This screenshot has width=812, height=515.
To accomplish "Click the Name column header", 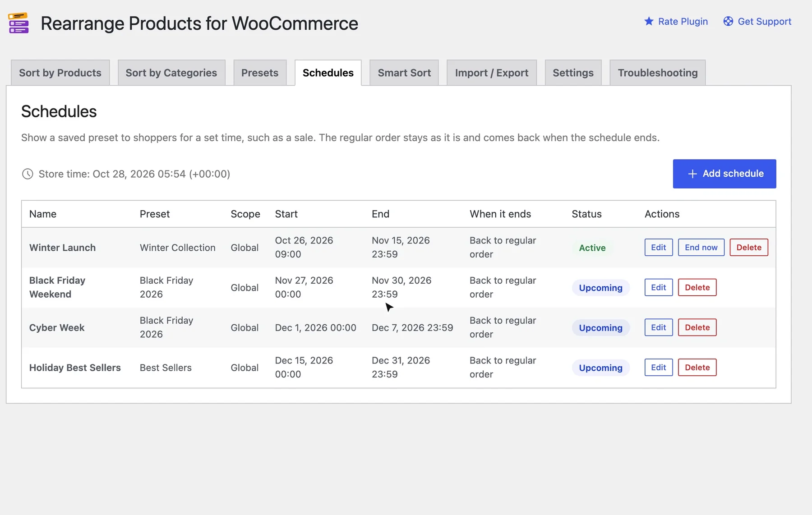I will point(43,214).
